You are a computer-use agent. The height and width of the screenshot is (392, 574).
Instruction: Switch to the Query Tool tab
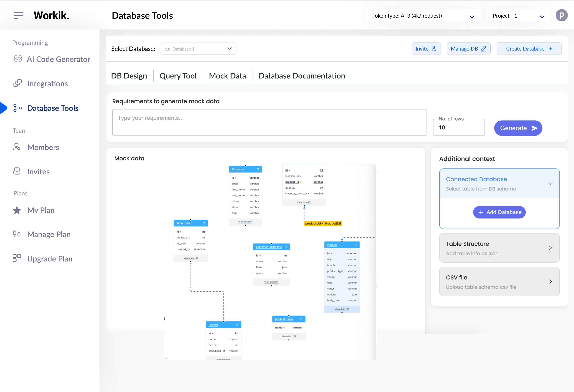(178, 76)
